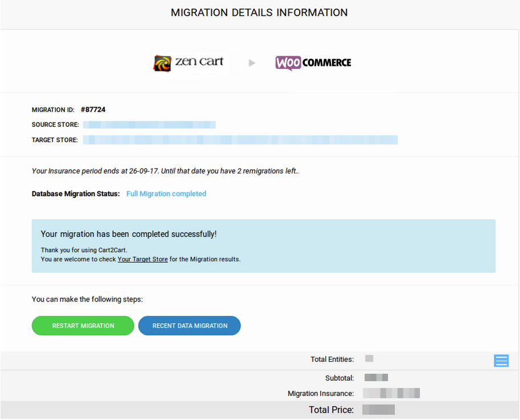Click the Migration ID label
This screenshot has width=520, height=420.
(x=53, y=110)
